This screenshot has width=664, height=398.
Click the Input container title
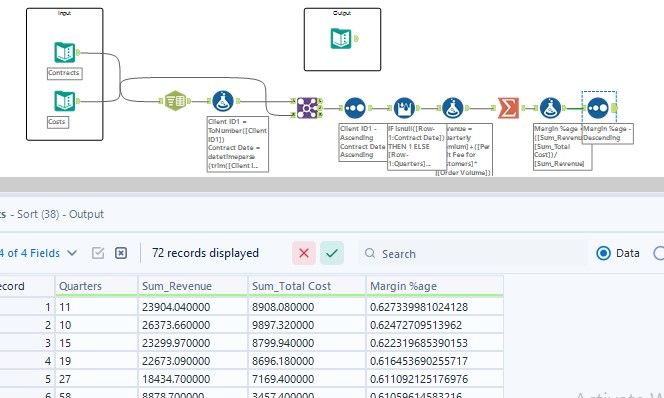64,13
